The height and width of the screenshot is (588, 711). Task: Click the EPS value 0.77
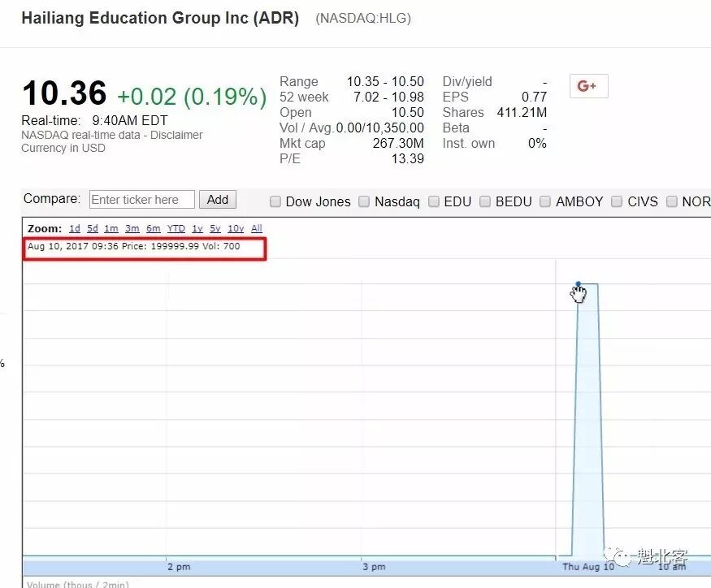534,97
